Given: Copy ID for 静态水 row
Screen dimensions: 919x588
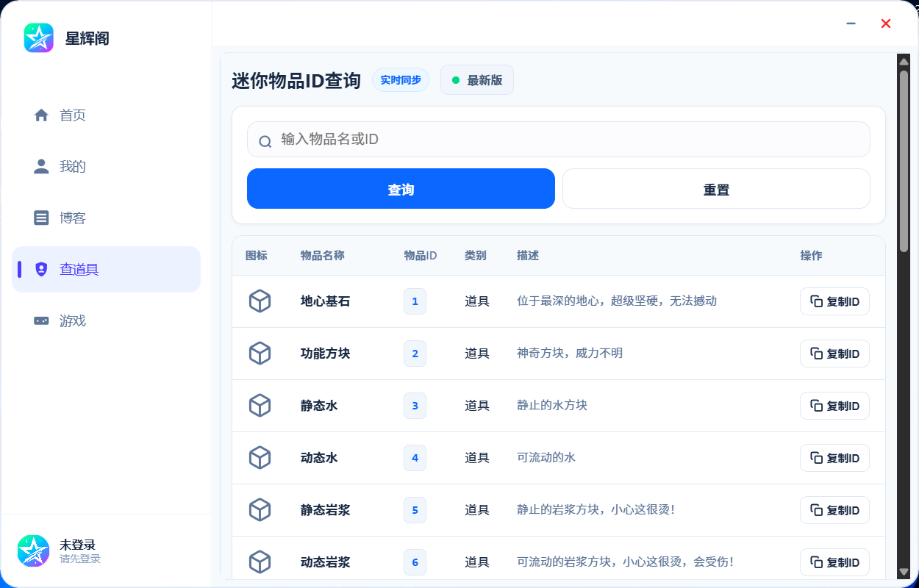Looking at the screenshot, I should [834, 406].
